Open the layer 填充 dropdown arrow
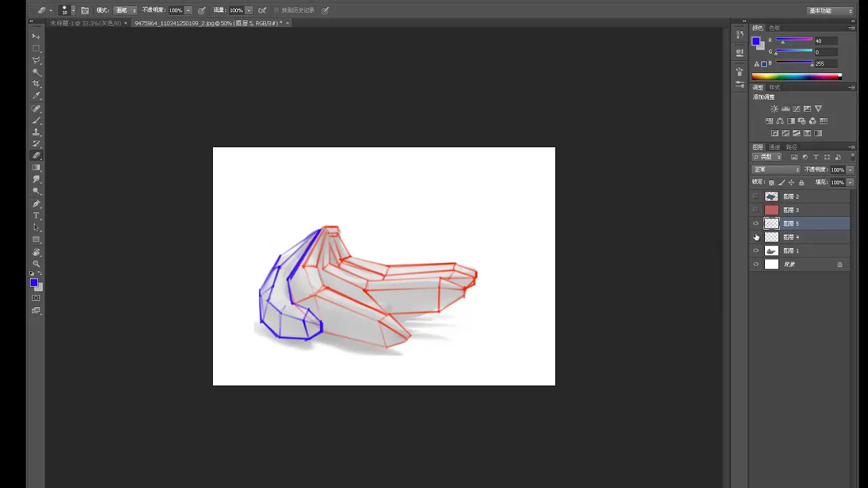The height and width of the screenshot is (488, 868). (850, 182)
